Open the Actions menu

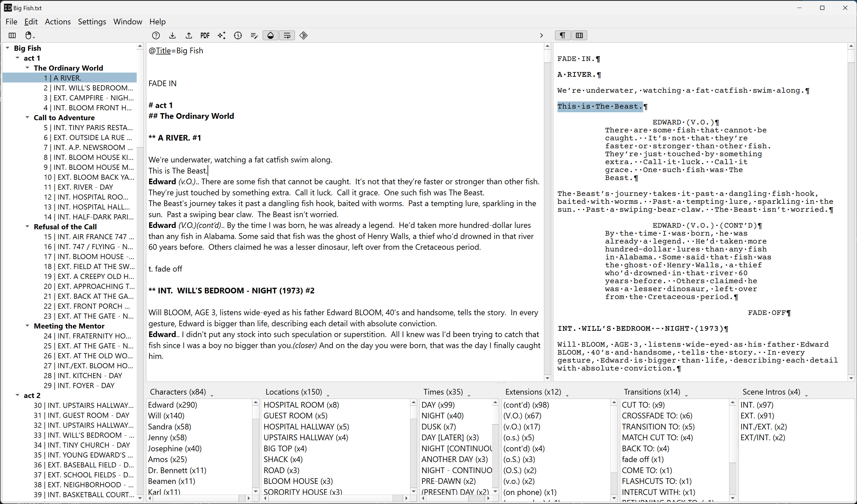(x=58, y=22)
